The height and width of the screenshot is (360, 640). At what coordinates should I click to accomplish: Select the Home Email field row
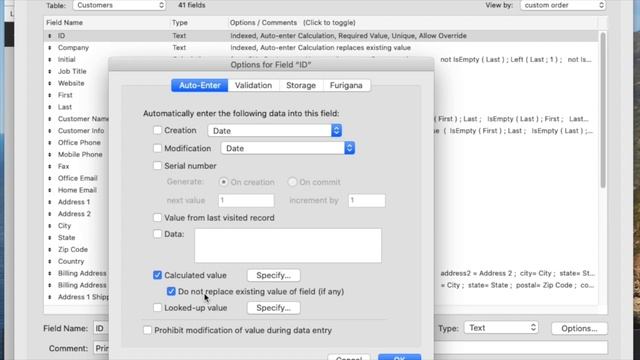pos(76,190)
